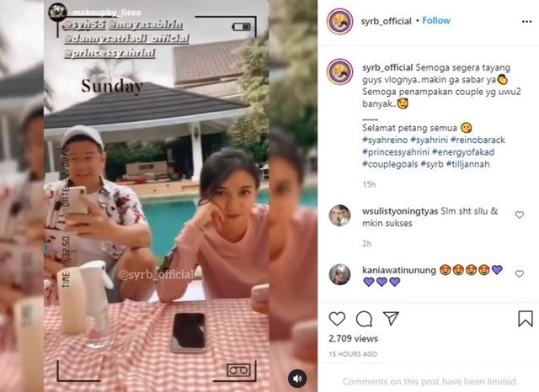Share the post via the paper plane icon
539x392 pixels.
click(x=391, y=318)
